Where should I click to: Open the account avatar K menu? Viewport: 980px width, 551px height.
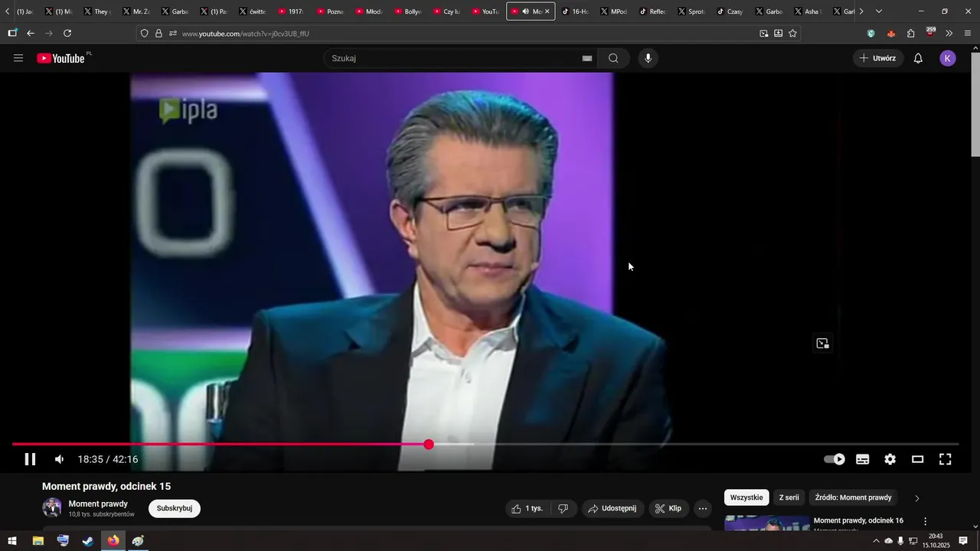948,58
